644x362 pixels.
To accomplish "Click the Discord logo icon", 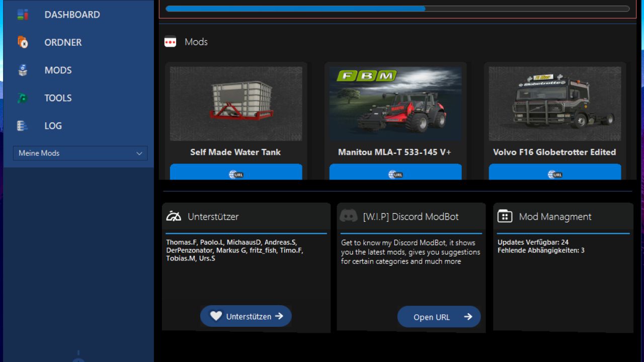I will (349, 216).
